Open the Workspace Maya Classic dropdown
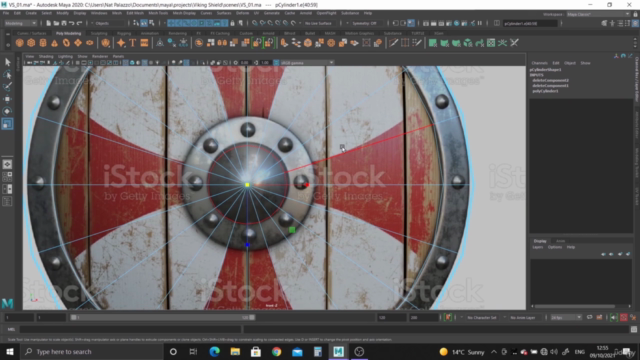 pos(598,14)
